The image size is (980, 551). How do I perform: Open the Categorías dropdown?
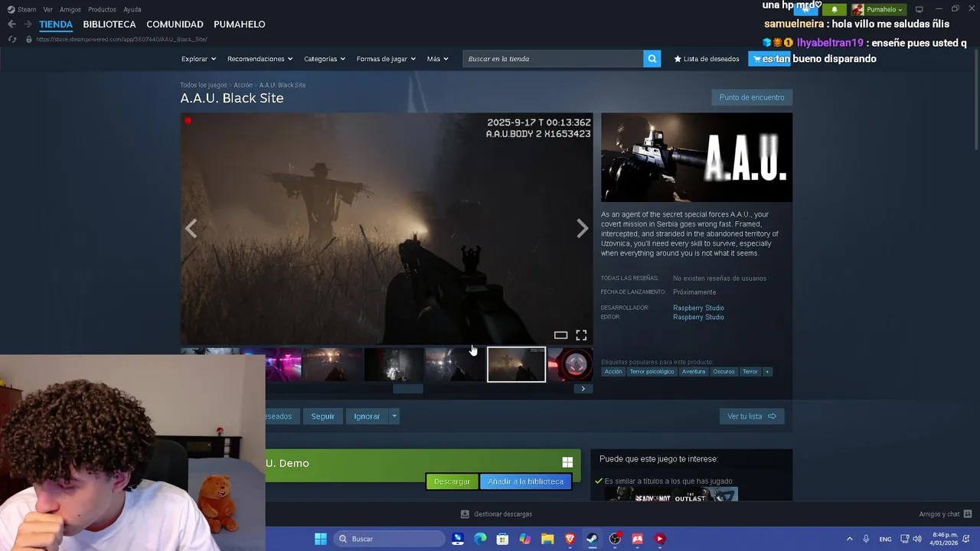(x=325, y=59)
